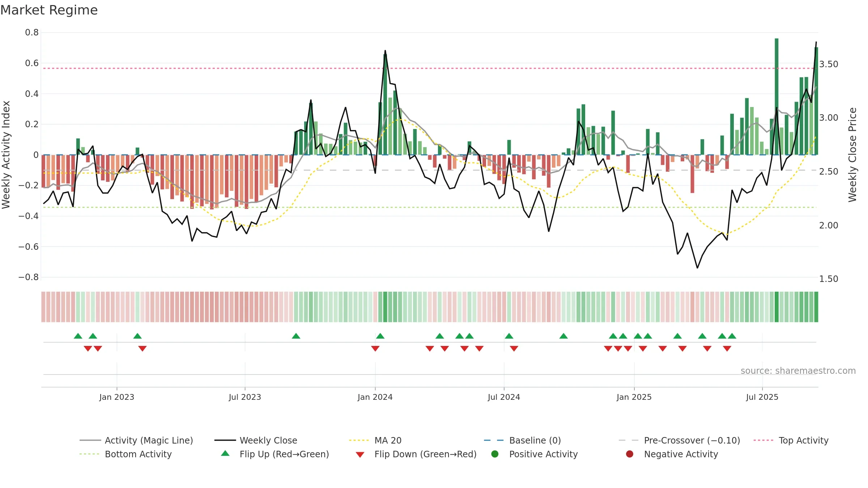Click the 'source: sharemaestro.com' text
The width and height of the screenshot is (868, 488).
coord(798,371)
